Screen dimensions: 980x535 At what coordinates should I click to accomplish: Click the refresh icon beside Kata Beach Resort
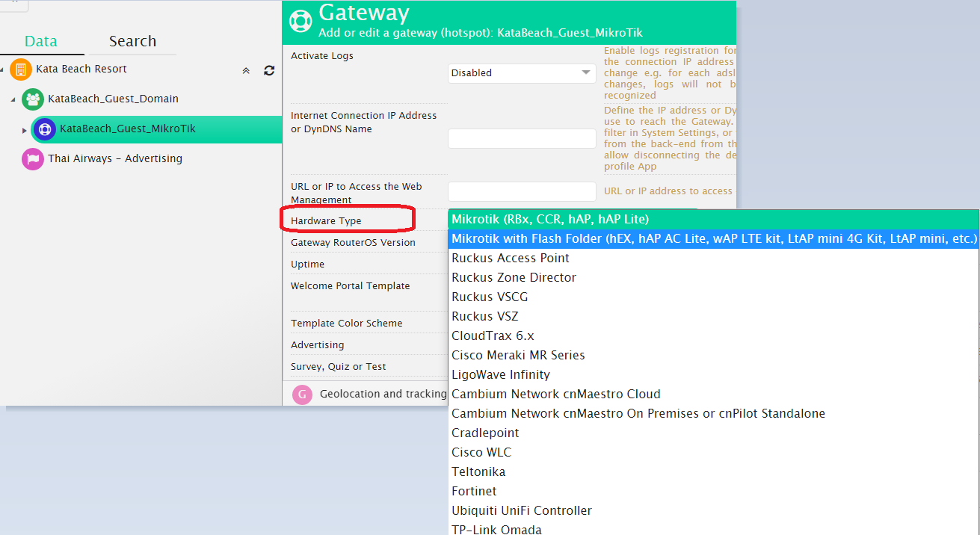pyautogui.click(x=269, y=70)
